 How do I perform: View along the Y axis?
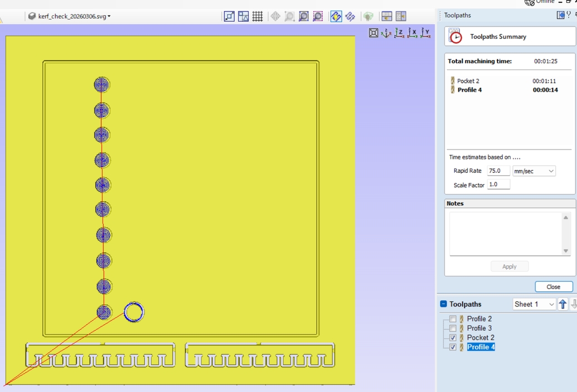coord(426,33)
